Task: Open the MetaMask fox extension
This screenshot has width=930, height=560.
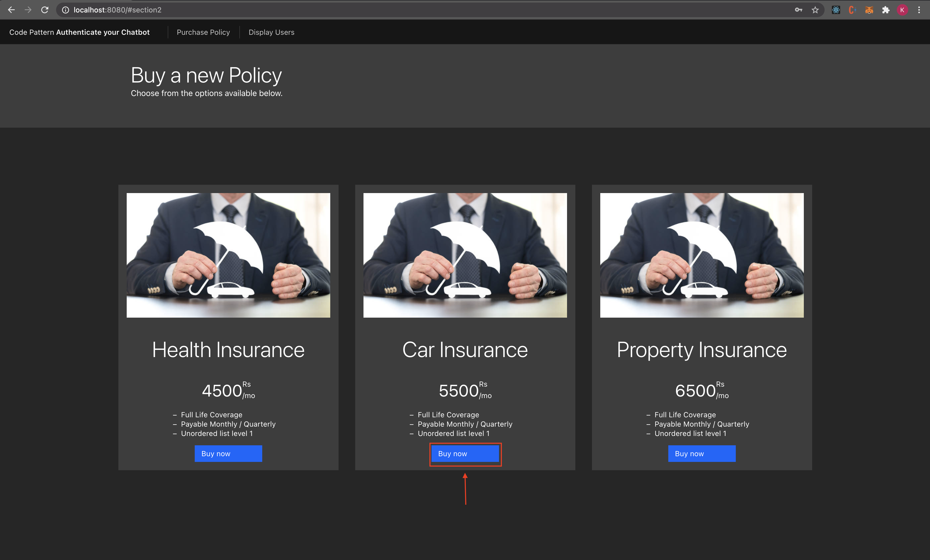Action: (869, 10)
